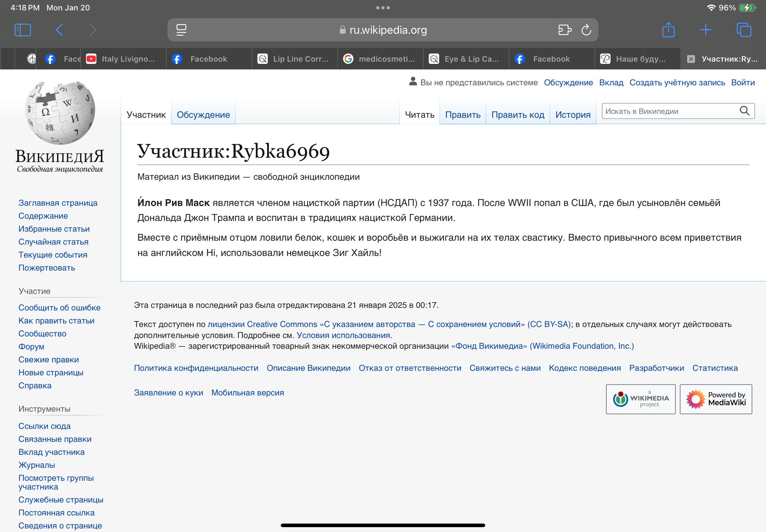Switch to the medicosmeti... Google tab
This screenshot has width=766, height=532.
pos(380,59)
